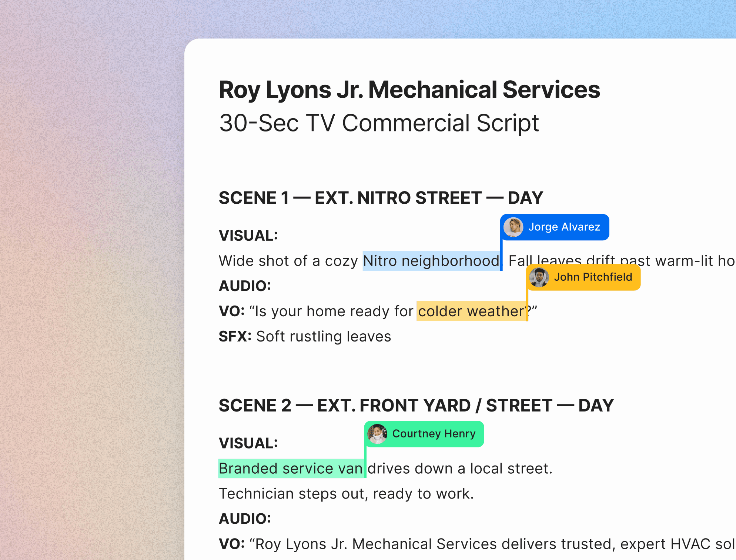The height and width of the screenshot is (560, 736).
Task: Click the John Pitchfield name label
Action: 593,277
